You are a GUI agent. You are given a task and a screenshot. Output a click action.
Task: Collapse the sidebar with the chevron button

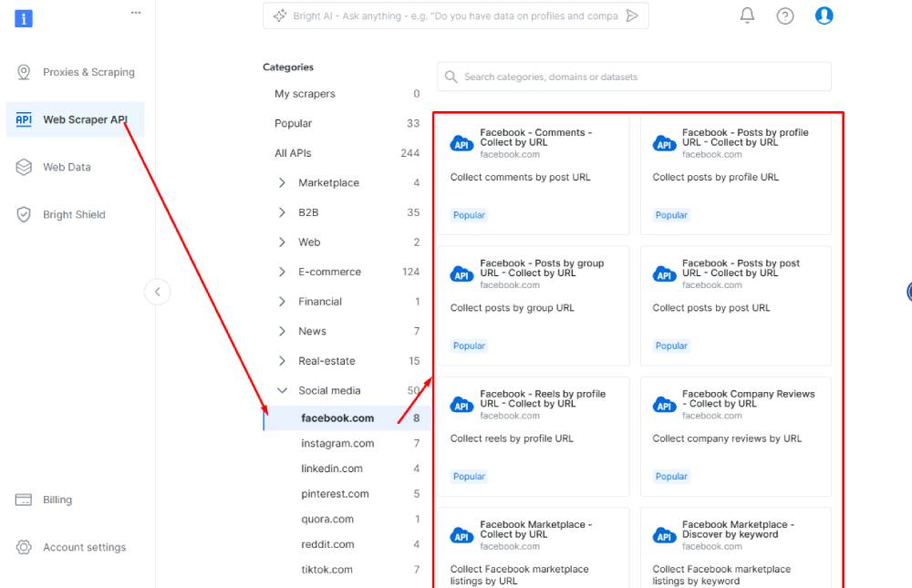(157, 292)
